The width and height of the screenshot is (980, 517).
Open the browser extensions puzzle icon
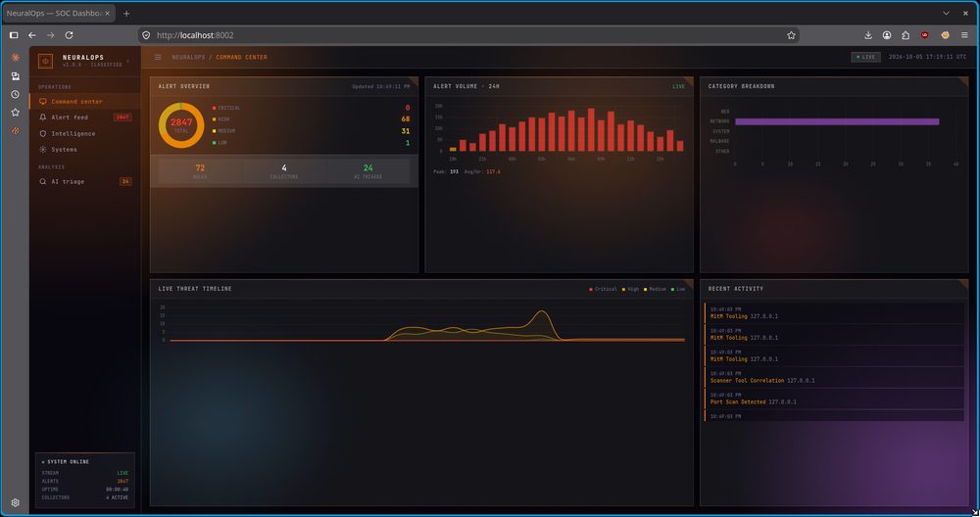coord(906,35)
